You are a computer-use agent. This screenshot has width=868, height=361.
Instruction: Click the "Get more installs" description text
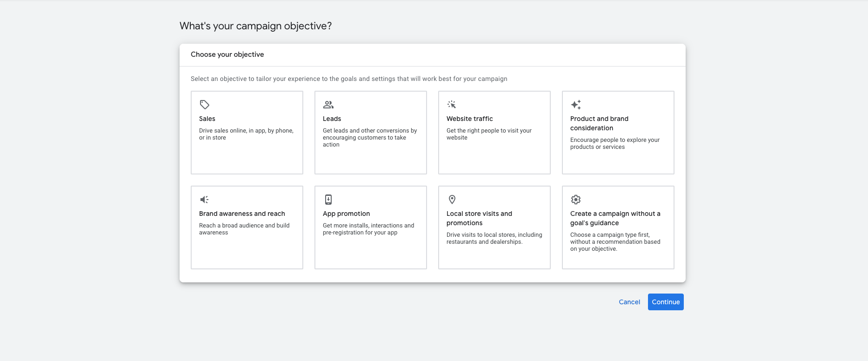[368, 229]
